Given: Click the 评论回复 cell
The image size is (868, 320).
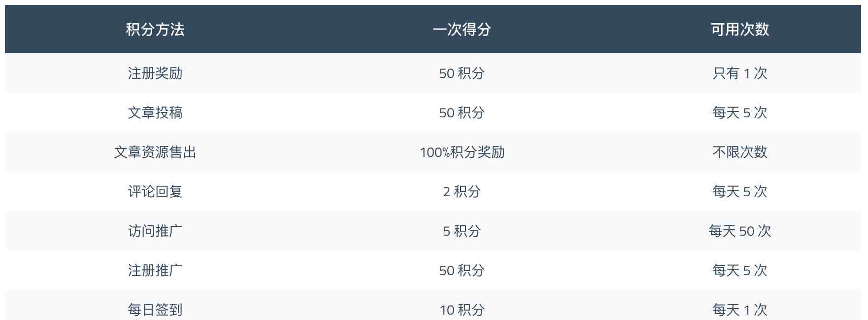Looking at the screenshot, I should 155,192.
